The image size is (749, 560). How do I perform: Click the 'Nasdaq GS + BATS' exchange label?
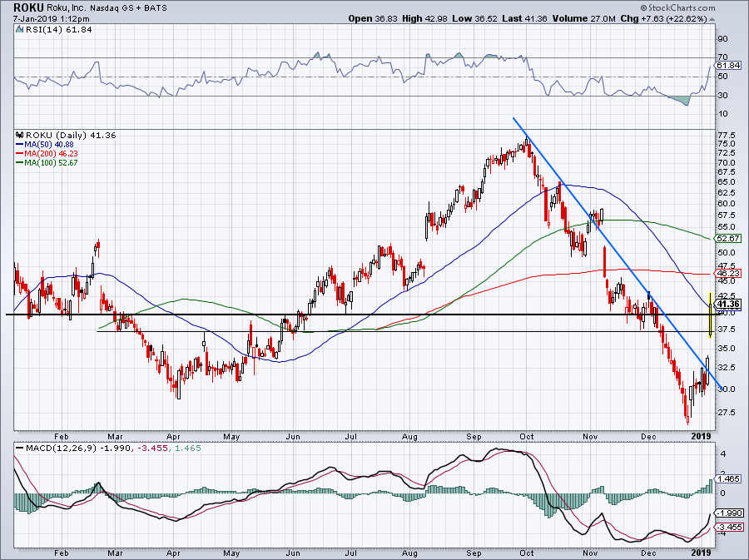128,8
